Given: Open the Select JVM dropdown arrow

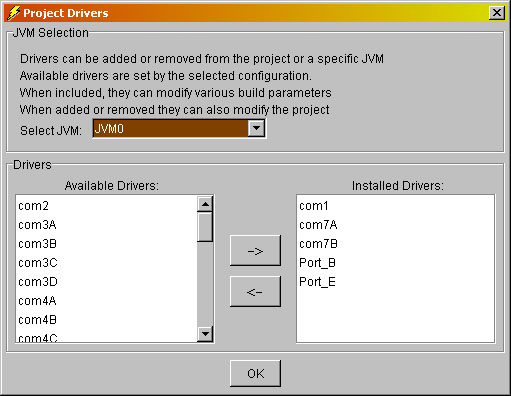Looking at the screenshot, I should point(256,128).
